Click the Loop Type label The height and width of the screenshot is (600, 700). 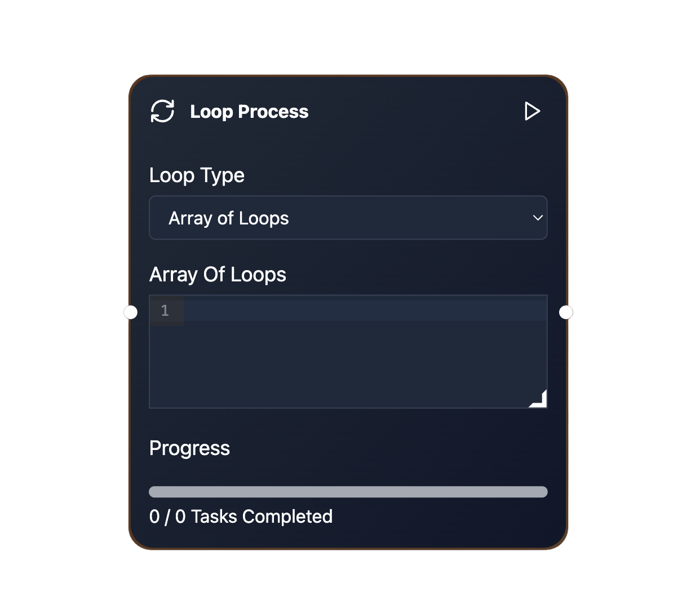197,175
